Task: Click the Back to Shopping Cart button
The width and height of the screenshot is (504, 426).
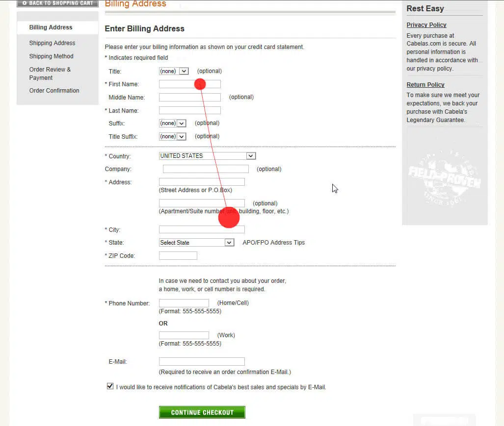Action: click(x=58, y=3)
